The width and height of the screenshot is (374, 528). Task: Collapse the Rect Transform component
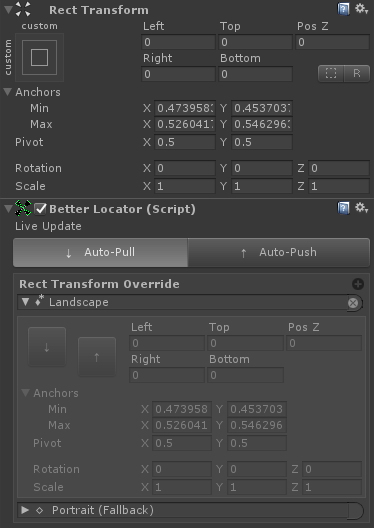click(x=8, y=9)
